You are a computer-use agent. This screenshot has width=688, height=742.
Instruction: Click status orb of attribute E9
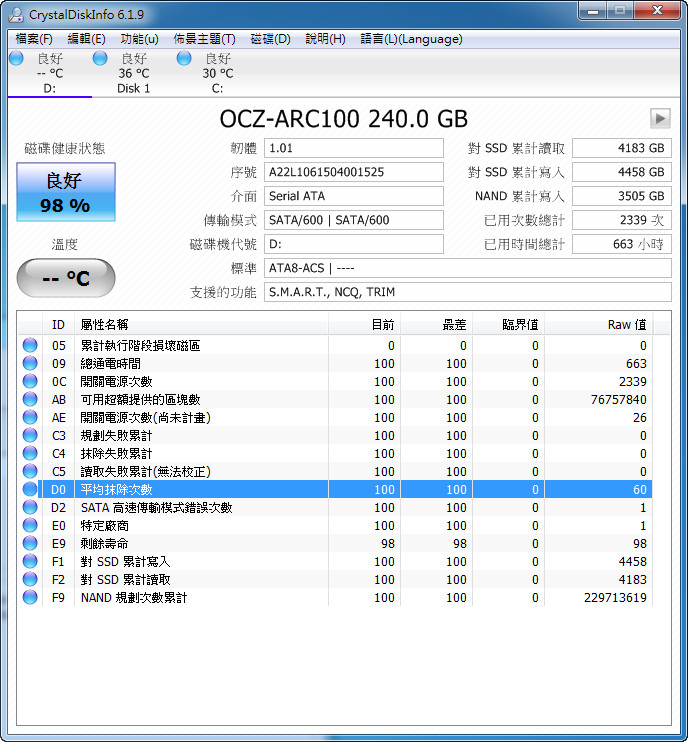[x=30, y=543]
